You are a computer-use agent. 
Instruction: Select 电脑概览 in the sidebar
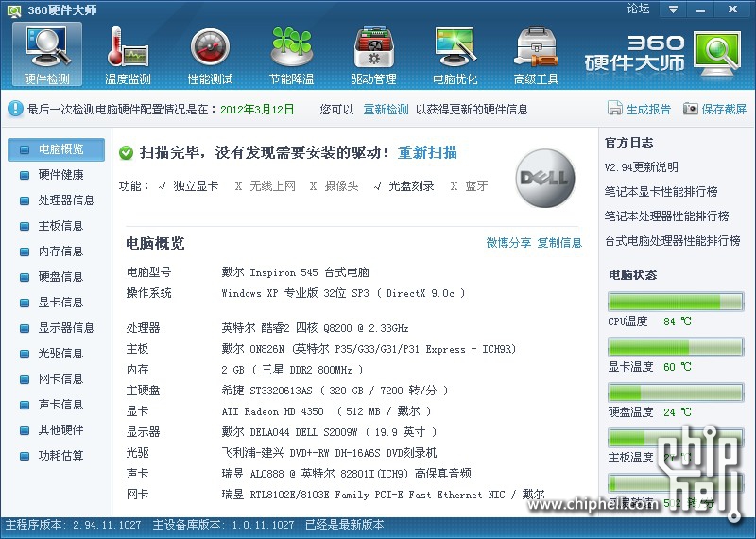click(x=57, y=149)
